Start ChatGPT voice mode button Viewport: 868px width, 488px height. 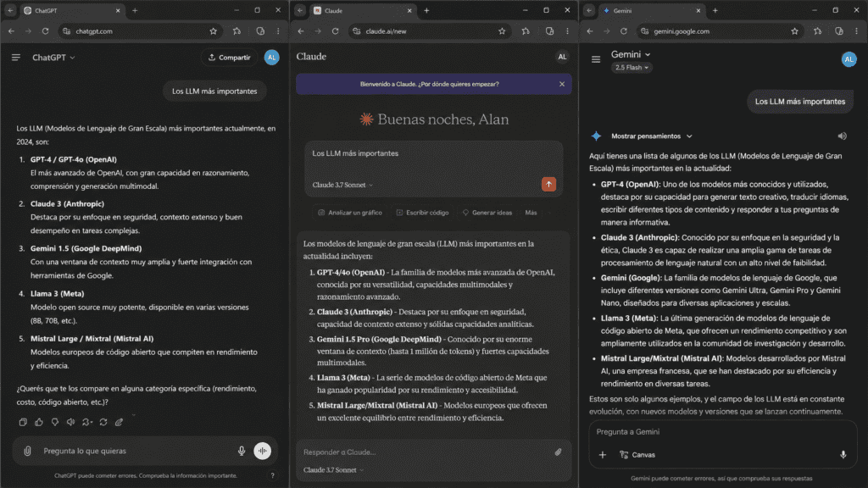(x=263, y=451)
